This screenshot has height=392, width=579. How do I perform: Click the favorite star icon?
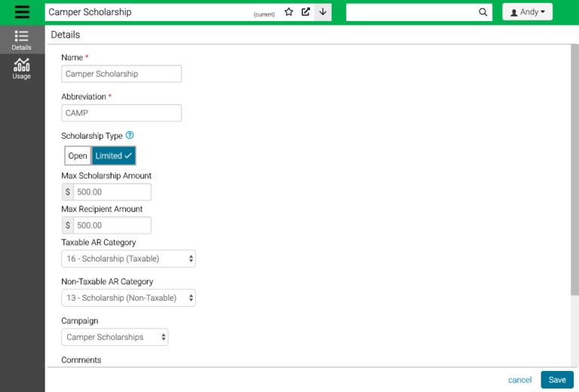(289, 12)
